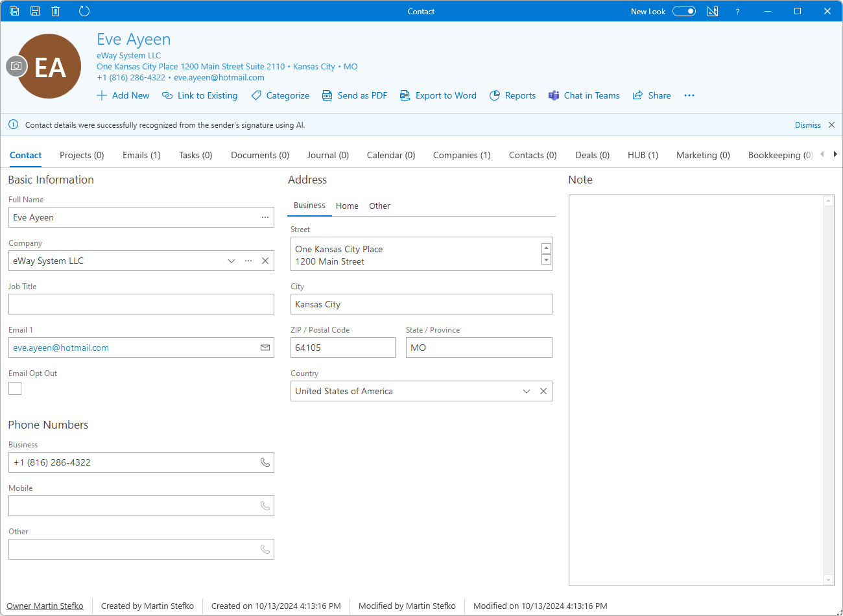Click Send as PDF
Screen dimensions: 843x616
355,95
